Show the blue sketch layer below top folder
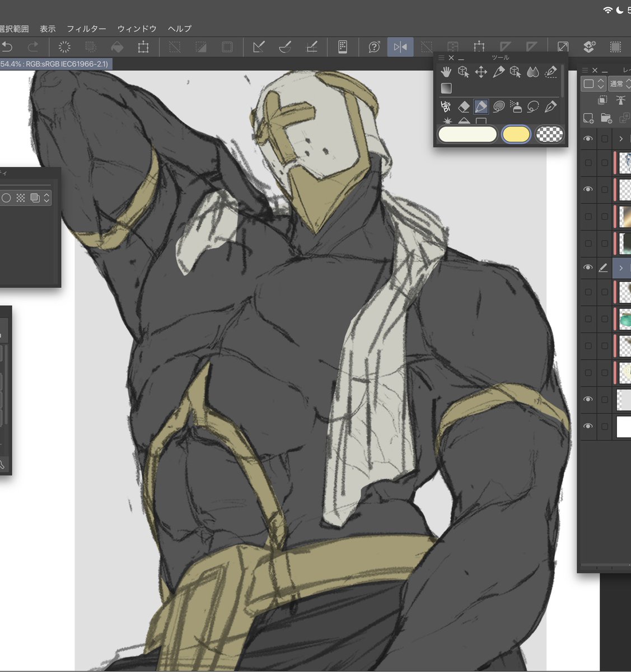 click(x=588, y=162)
